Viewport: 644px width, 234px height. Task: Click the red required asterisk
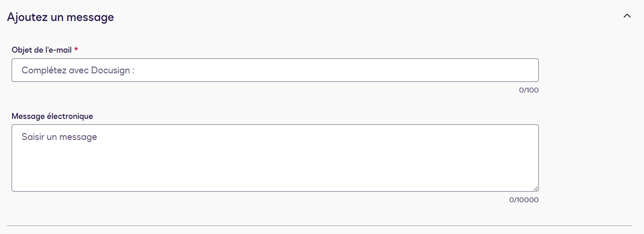[76, 49]
